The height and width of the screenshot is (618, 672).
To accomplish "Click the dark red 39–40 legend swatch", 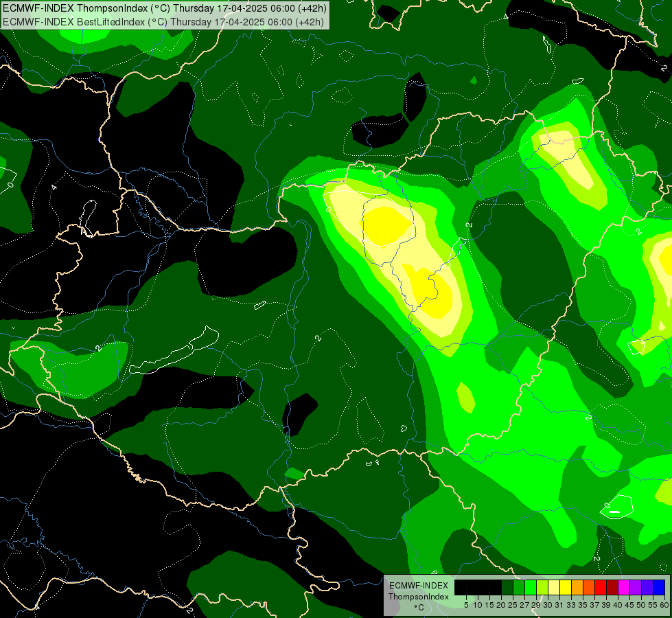I will pos(612,587).
